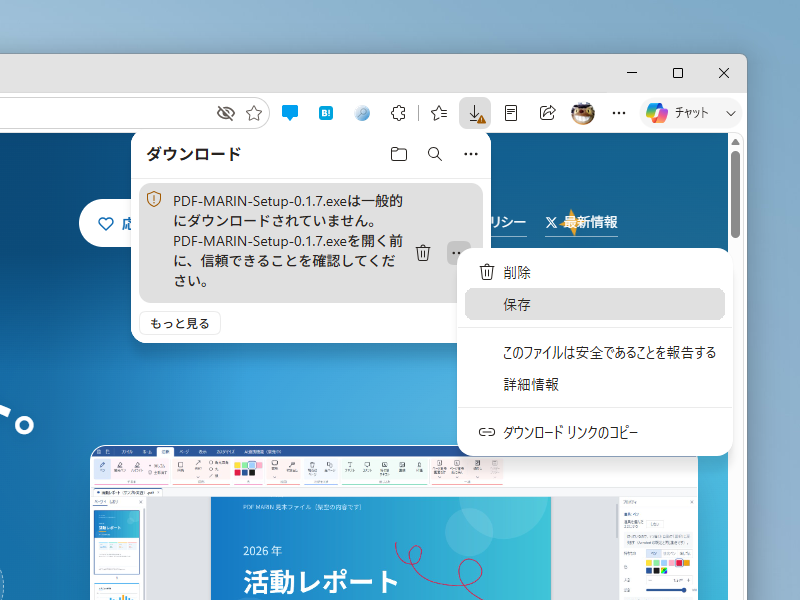Image resolution: width=800 pixels, height=600 pixels.
Task: Select ダウンロード リンクのコピー menu entry
Action: point(595,433)
